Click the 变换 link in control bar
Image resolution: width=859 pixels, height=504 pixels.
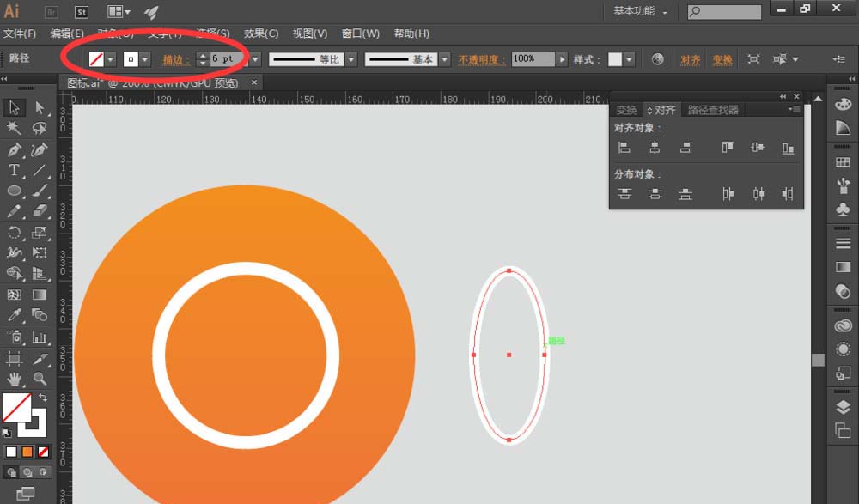722,59
